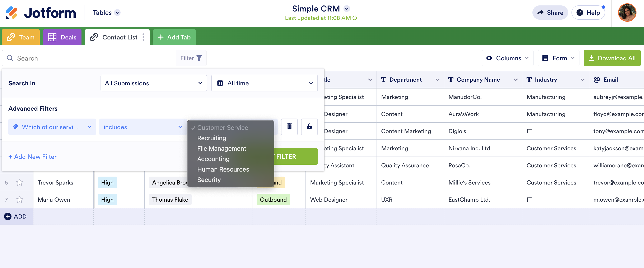Click the ADD row plus icon
Viewport: 644px width, 268px height.
tap(8, 216)
